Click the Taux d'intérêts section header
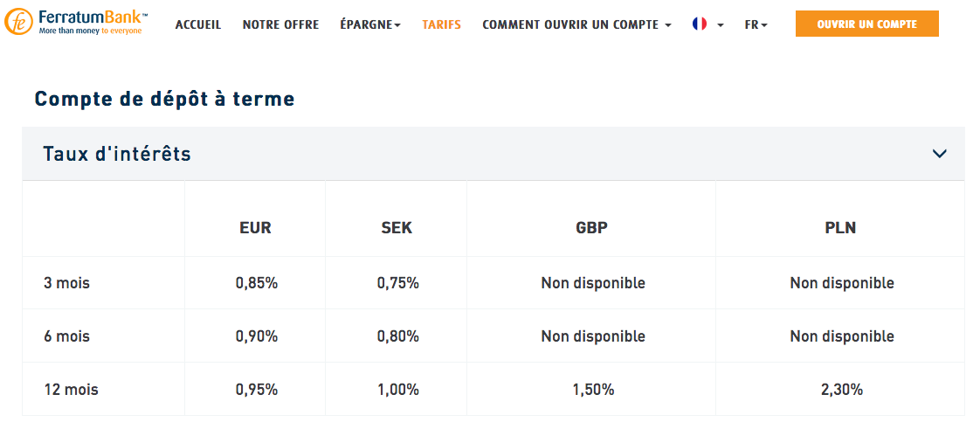The height and width of the screenshot is (436, 980). [117, 154]
